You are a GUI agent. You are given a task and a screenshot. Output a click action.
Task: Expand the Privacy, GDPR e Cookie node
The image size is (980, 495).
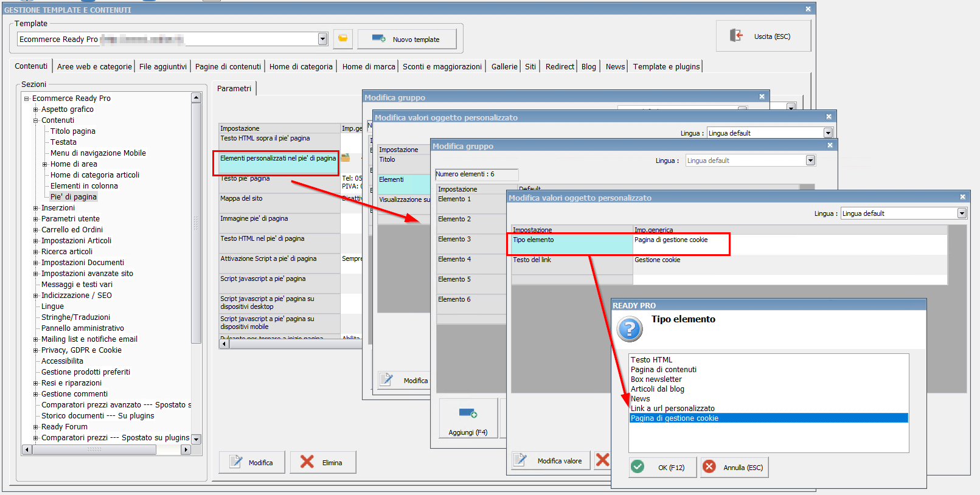35,350
